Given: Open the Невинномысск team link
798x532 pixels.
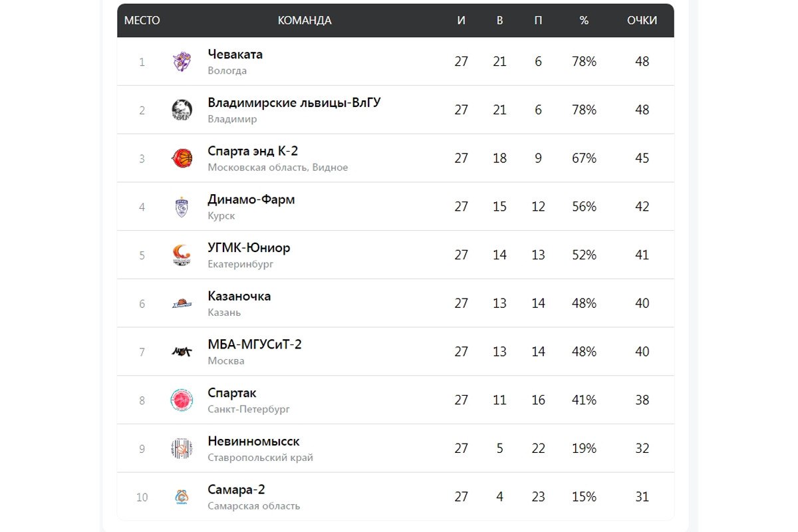Looking at the screenshot, I should 253,442.
